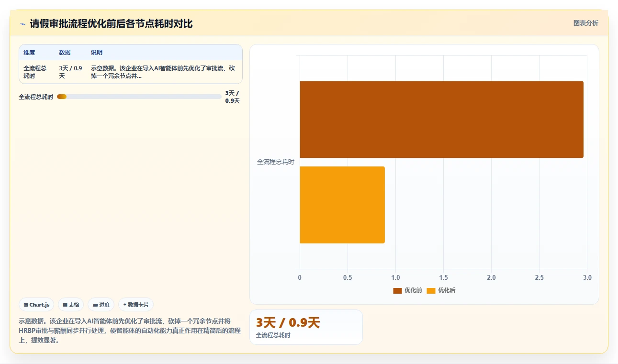Click the dark orange 优化前 bar

tap(441, 119)
